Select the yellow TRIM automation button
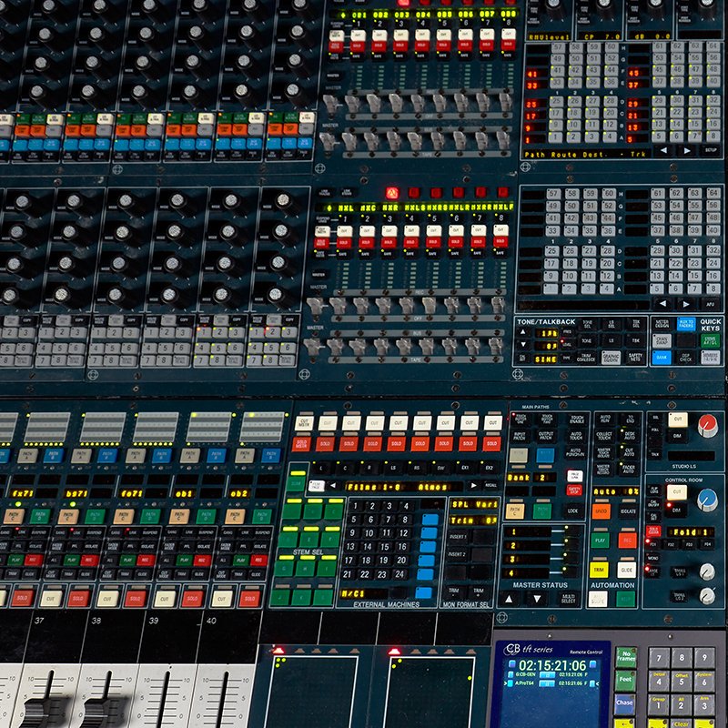The image size is (728, 728). coord(599,570)
